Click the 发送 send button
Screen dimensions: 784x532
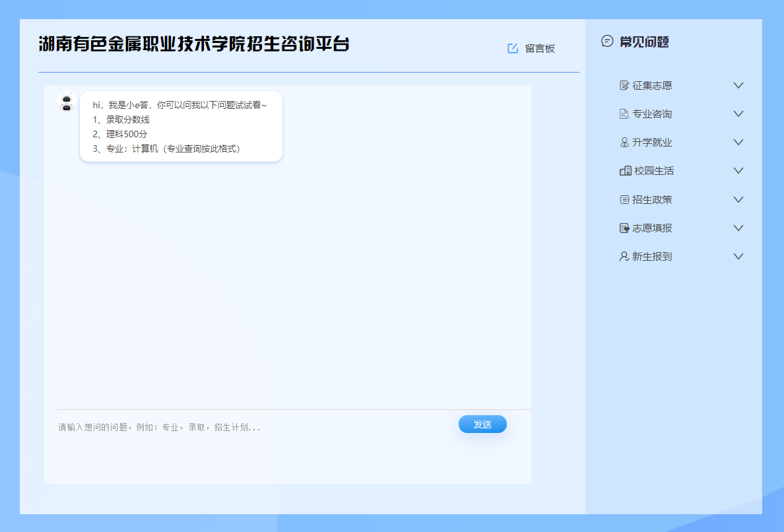click(x=482, y=424)
